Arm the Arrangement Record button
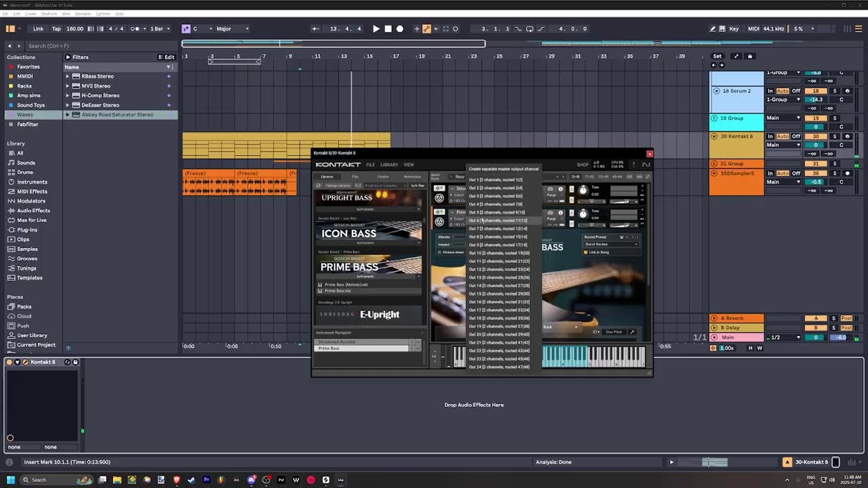Viewport: 868px width, 488px height. point(399,28)
